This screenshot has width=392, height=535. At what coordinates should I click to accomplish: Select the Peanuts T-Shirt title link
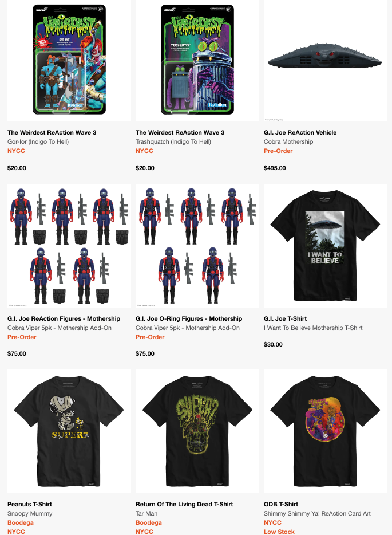point(30,504)
